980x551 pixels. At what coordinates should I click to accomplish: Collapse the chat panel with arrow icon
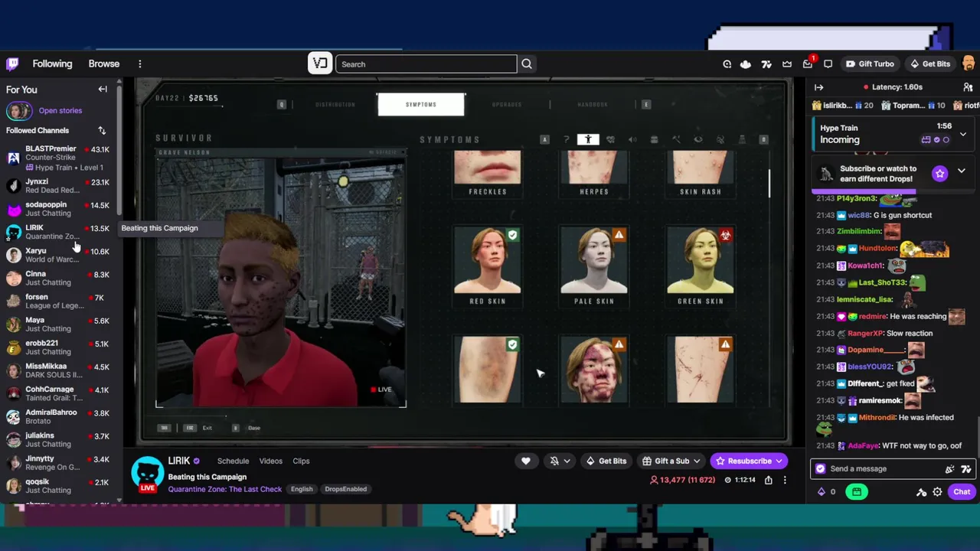tap(818, 87)
